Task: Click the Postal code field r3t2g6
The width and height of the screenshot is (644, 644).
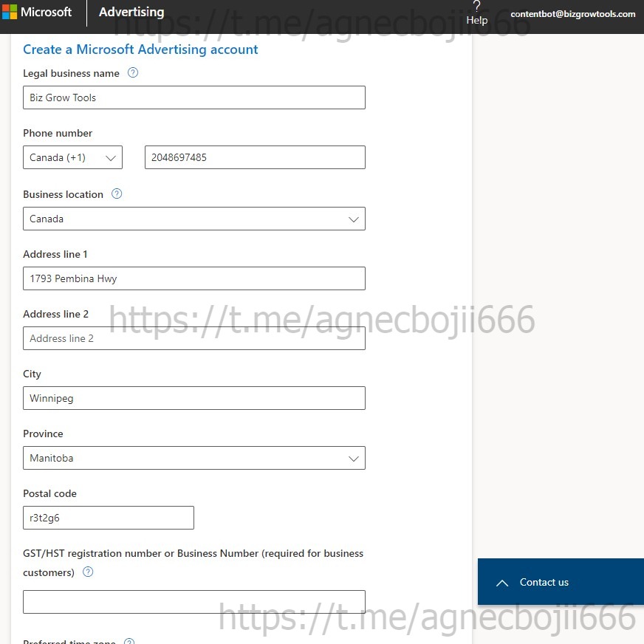Action: [109, 518]
